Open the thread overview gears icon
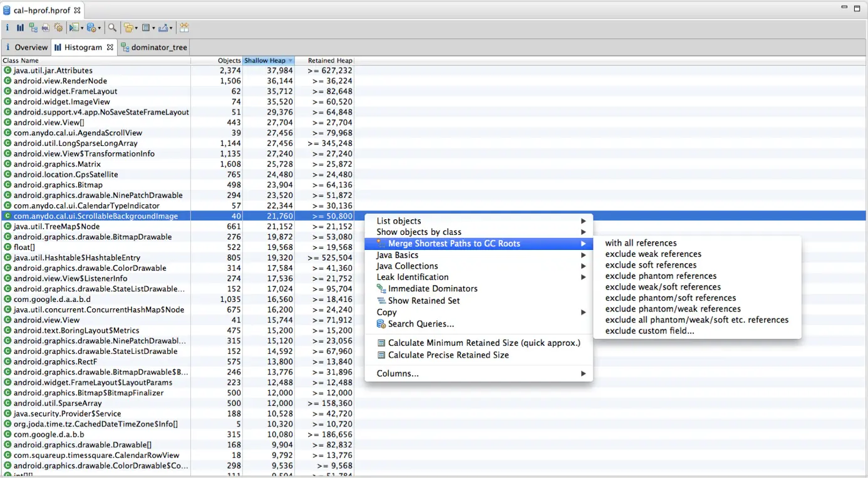This screenshot has height=478, width=868. click(x=59, y=28)
